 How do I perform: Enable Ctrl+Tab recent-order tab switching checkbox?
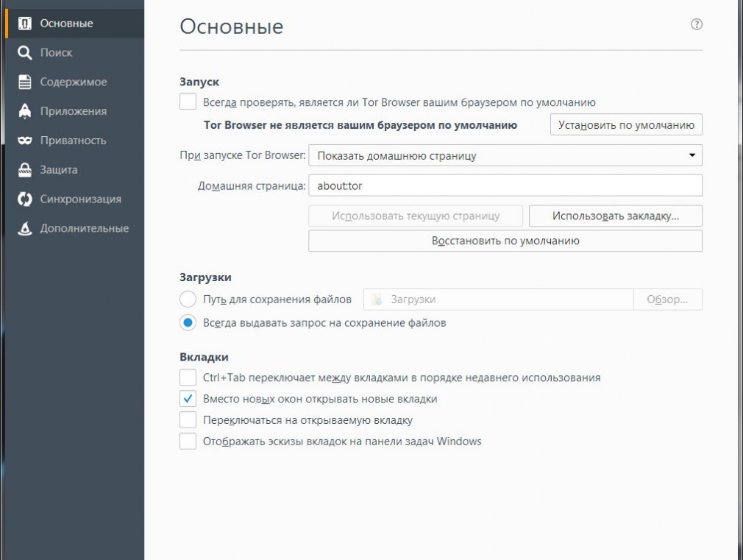(188, 378)
